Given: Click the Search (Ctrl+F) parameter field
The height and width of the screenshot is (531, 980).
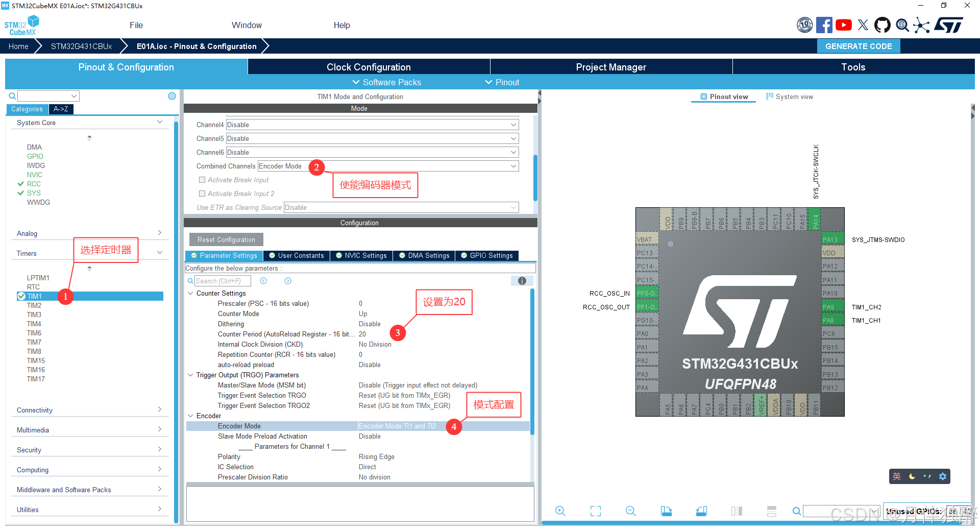Looking at the screenshot, I should click(223, 281).
